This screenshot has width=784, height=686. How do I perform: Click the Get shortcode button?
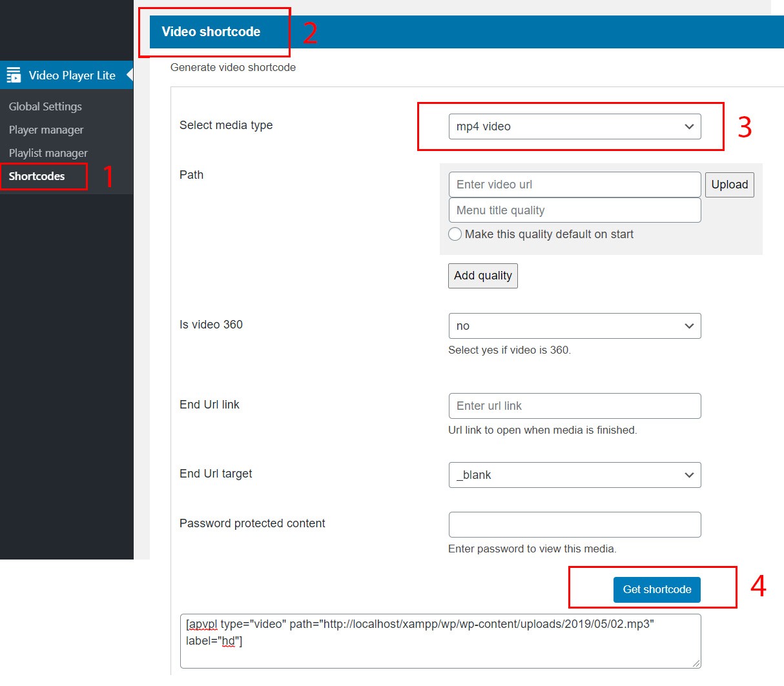click(657, 589)
